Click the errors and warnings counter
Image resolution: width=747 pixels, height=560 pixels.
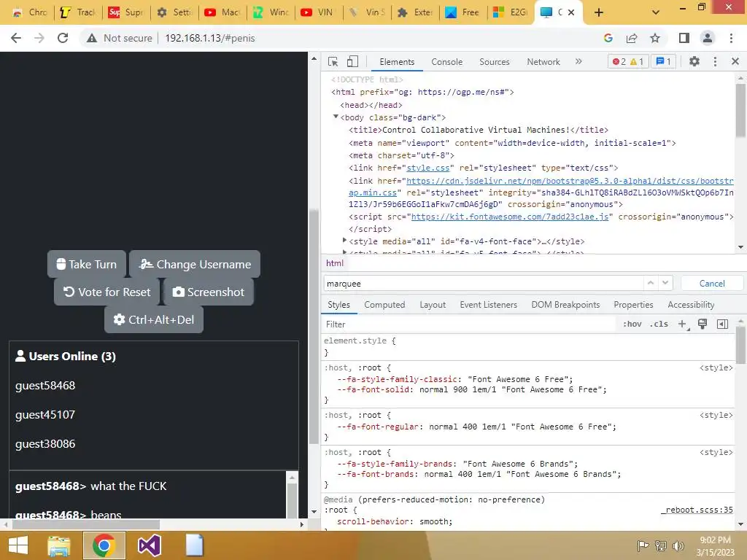click(x=628, y=61)
